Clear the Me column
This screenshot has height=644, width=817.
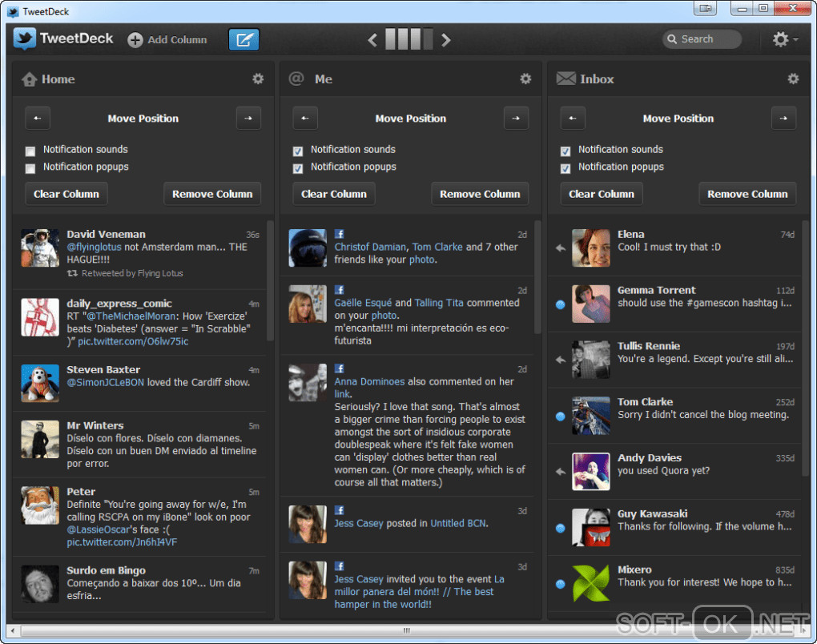point(334,194)
